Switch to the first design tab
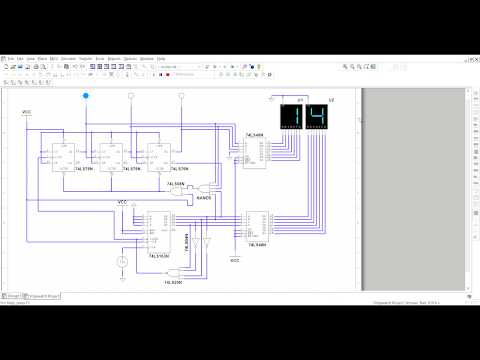 pyautogui.click(x=11, y=296)
